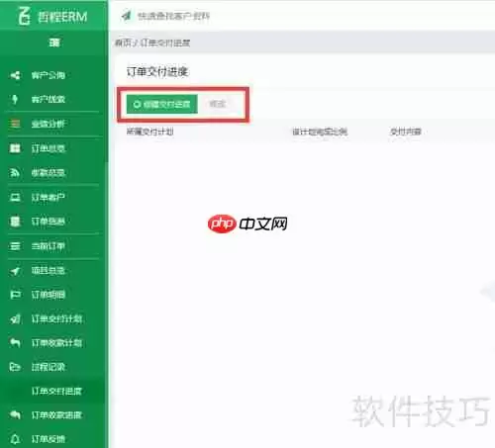
Task: Click the sidebar vertical scrollbar
Action: (106, 109)
